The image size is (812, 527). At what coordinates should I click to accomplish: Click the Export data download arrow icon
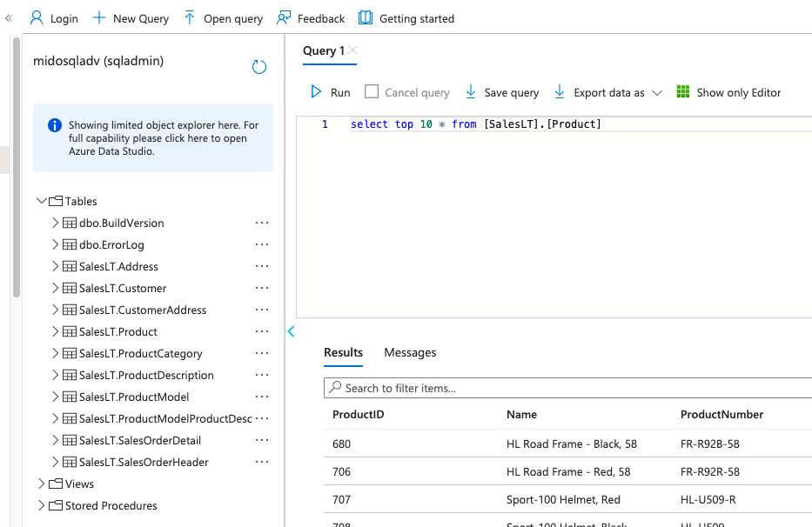point(560,92)
